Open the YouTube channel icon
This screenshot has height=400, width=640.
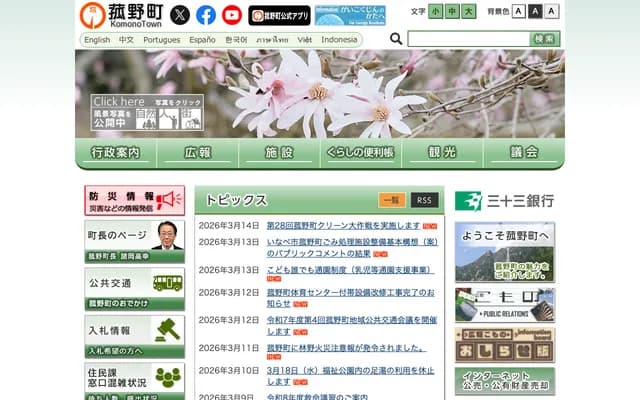tap(232, 14)
